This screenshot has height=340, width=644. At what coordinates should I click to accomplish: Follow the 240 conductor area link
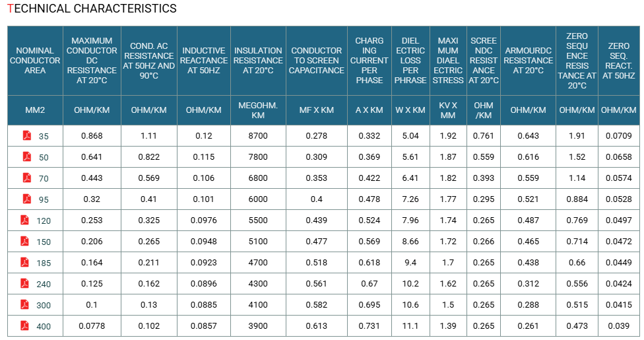coord(44,285)
